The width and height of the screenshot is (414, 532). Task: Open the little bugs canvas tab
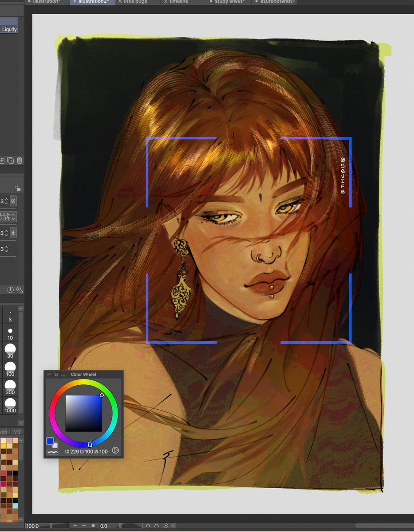[x=136, y=2]
